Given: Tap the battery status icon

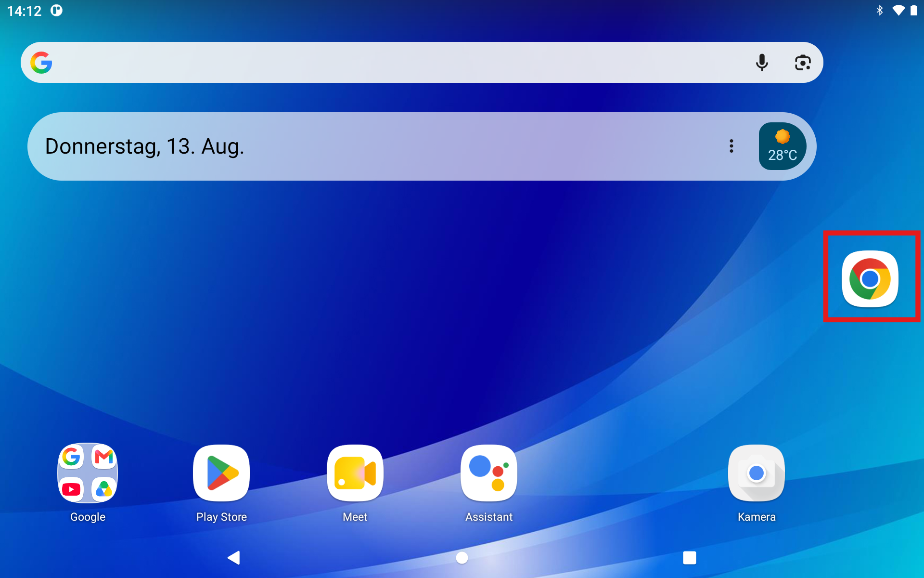Looking at the screenshot, I should click(914, 11).
